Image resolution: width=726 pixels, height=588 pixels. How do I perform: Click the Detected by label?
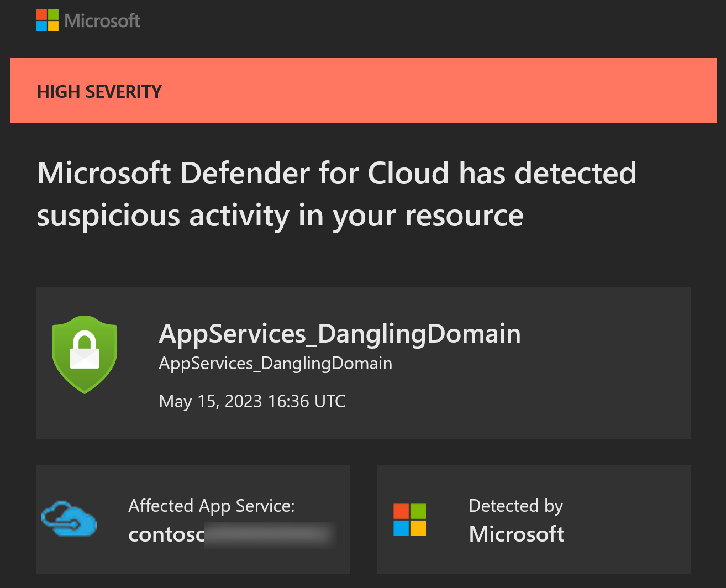tap(516, 506)
